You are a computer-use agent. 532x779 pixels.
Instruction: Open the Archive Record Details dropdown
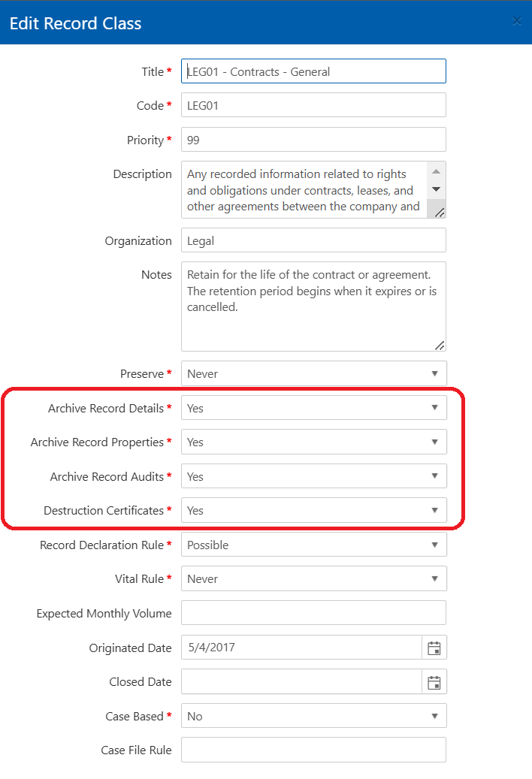tap(313, 408)
